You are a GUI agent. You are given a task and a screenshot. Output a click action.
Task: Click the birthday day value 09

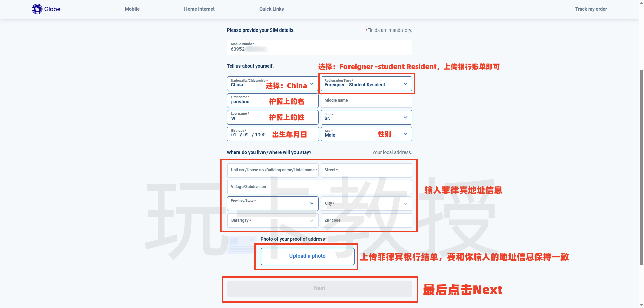click(x=246, y=135)
